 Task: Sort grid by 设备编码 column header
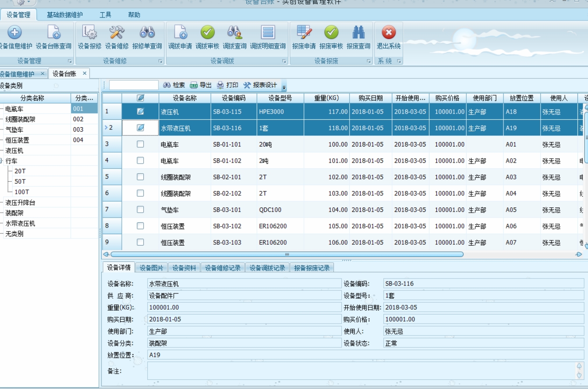click(234, 98)
